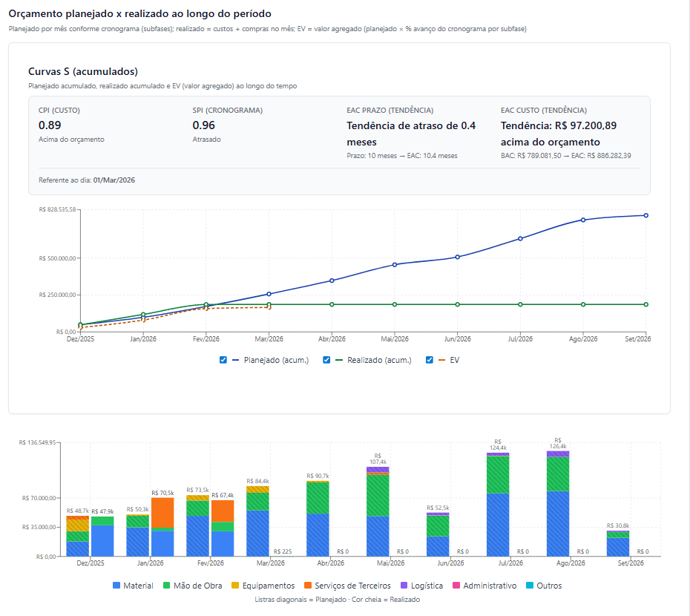
Task: Select the cyan Outros legend swatch
Action: coord(530,586)
